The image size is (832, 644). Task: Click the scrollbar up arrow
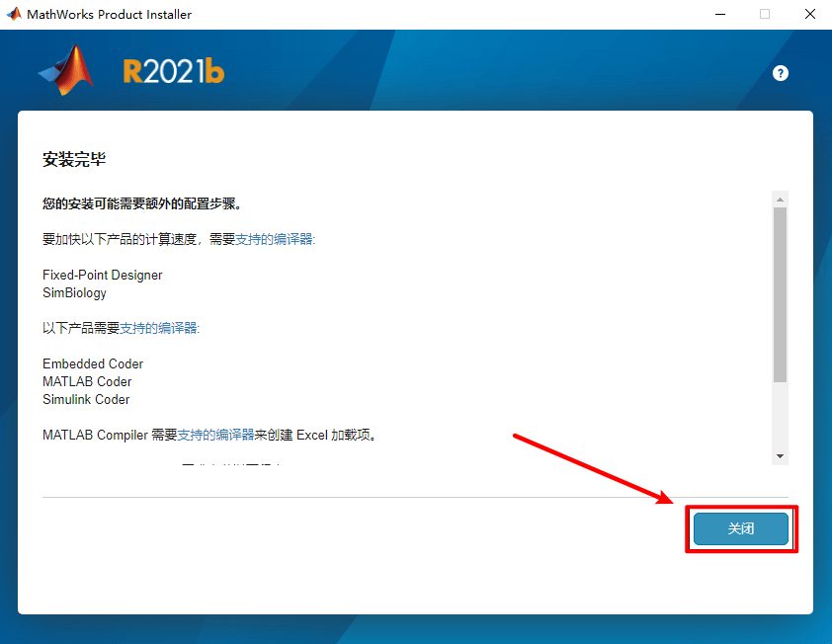tap(780, 200)
